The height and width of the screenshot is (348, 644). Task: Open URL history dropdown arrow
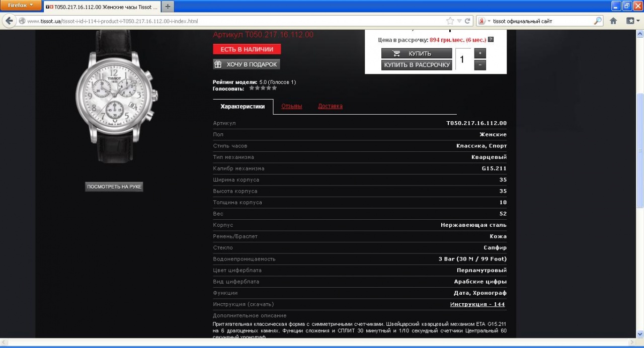click(459, 21)
